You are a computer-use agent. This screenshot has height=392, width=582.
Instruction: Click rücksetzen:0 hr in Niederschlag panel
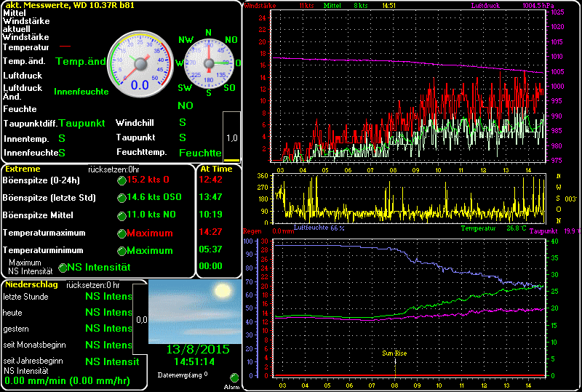coord(93,285)
